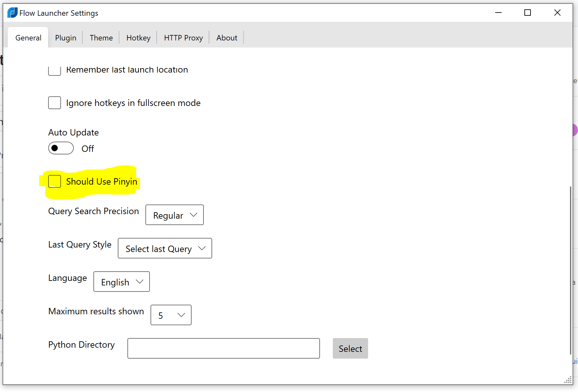Enable the Should Use Pinyin checkbox

(x=55, y=181)
